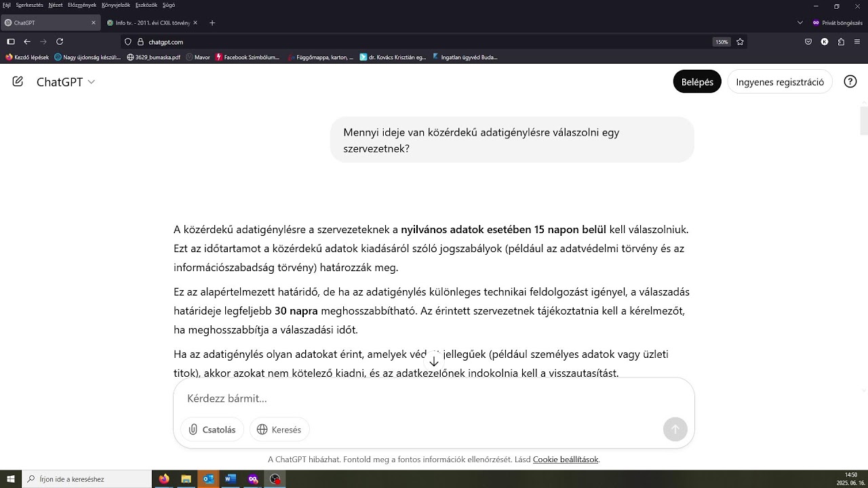Image resolution: width=868 pixels, height=488 pixels.
Task: Click the send message arrow button
Action: click(x=675, y=429)
